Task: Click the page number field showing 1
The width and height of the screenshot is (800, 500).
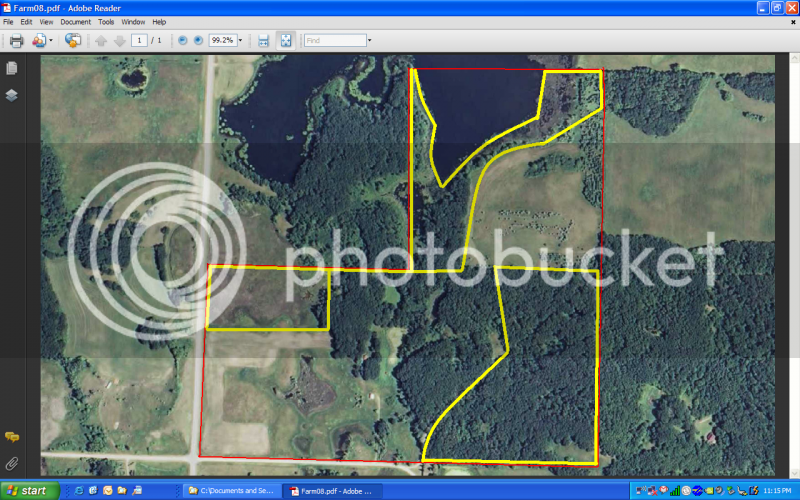Action: tap(139, 40)
